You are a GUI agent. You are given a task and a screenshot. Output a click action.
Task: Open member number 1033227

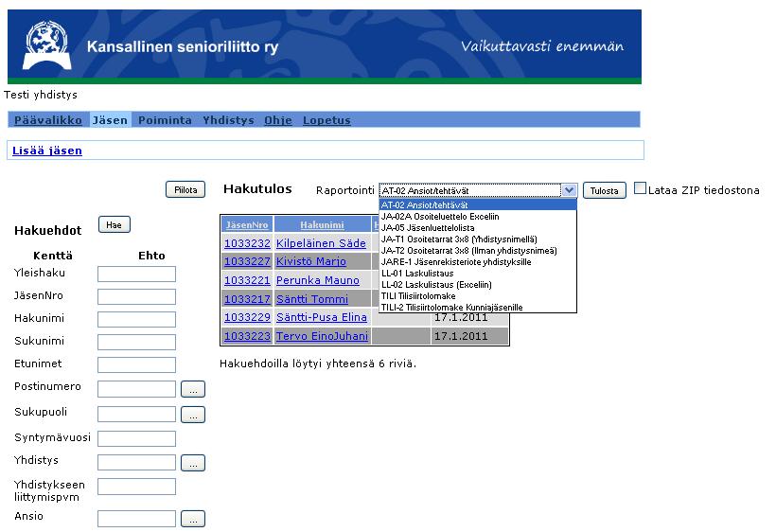(x=247, y=261)
